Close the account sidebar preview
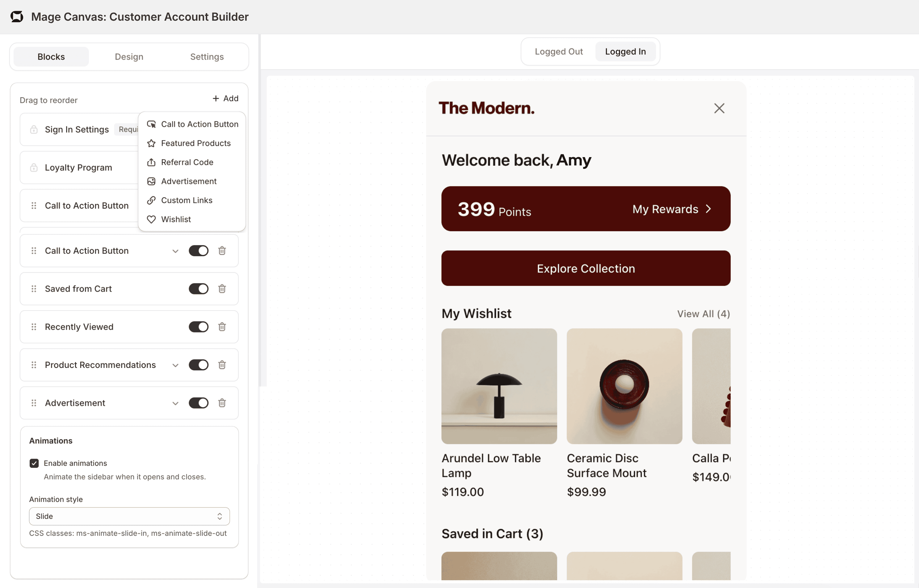This screenshot has width=919, height=588. pyautogui.click(x=719, y=108)
